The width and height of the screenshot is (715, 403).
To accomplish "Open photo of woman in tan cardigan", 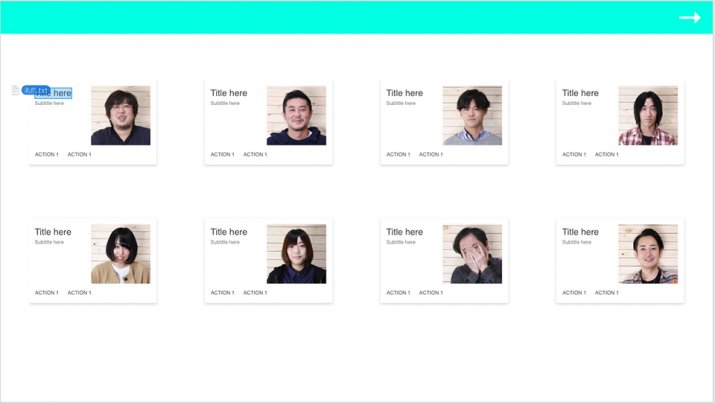I will click(120, 254).
